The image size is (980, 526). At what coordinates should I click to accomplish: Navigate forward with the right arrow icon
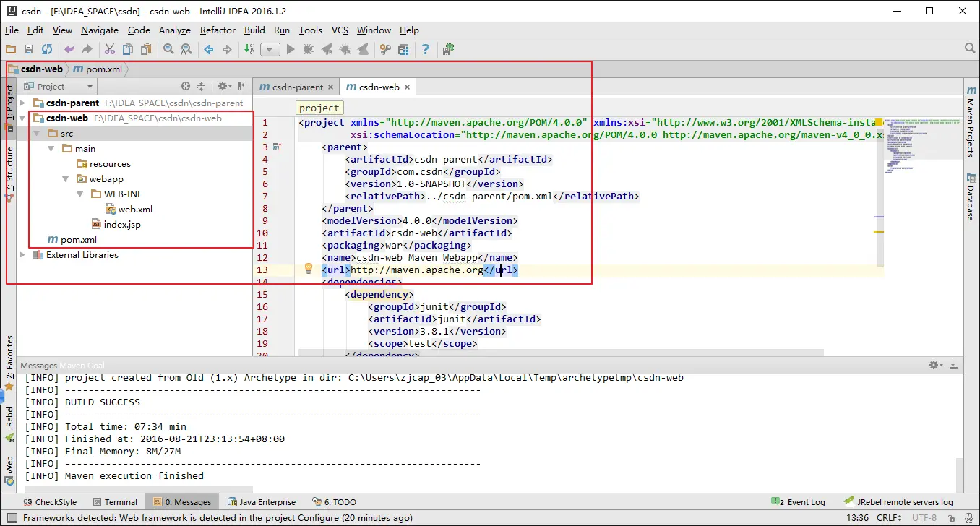pyautogui.click(x=227, y=49)
